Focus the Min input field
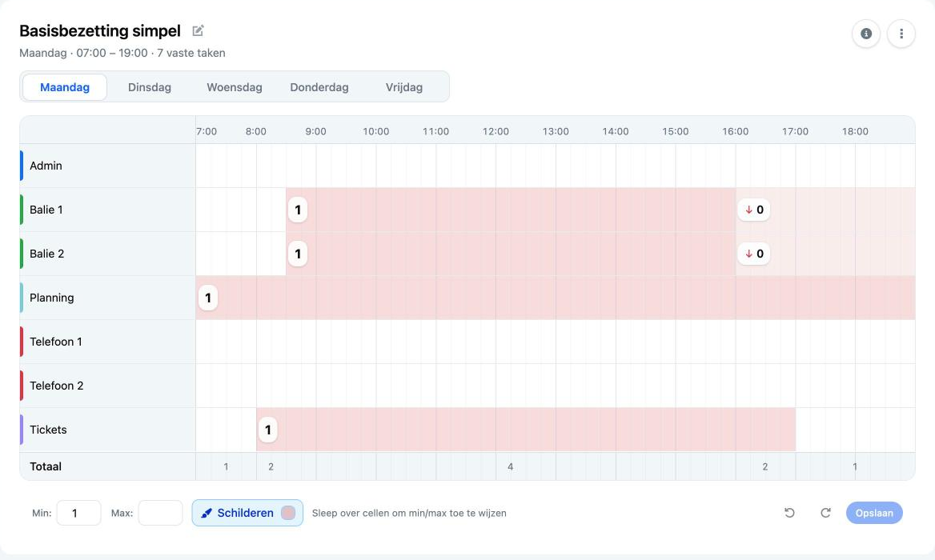The width and height of the screenshot is (935, 560). tap(78, 513)
